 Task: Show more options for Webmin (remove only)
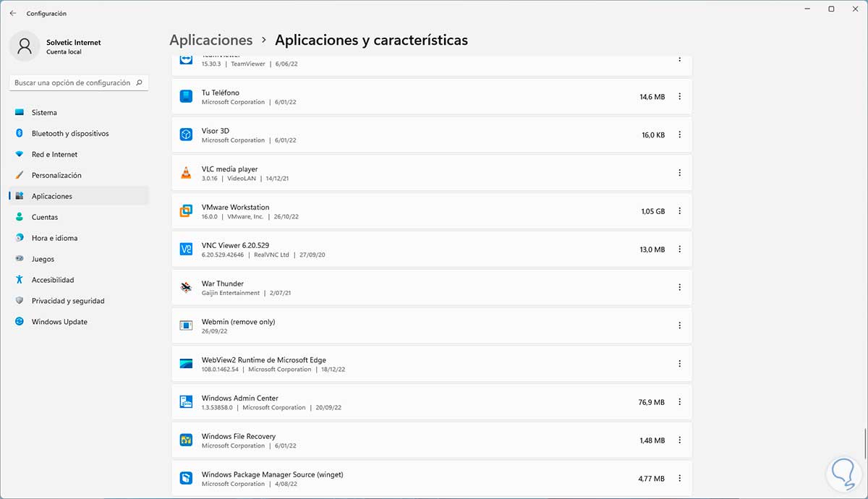pyautogui.click(x=679, y=325)
